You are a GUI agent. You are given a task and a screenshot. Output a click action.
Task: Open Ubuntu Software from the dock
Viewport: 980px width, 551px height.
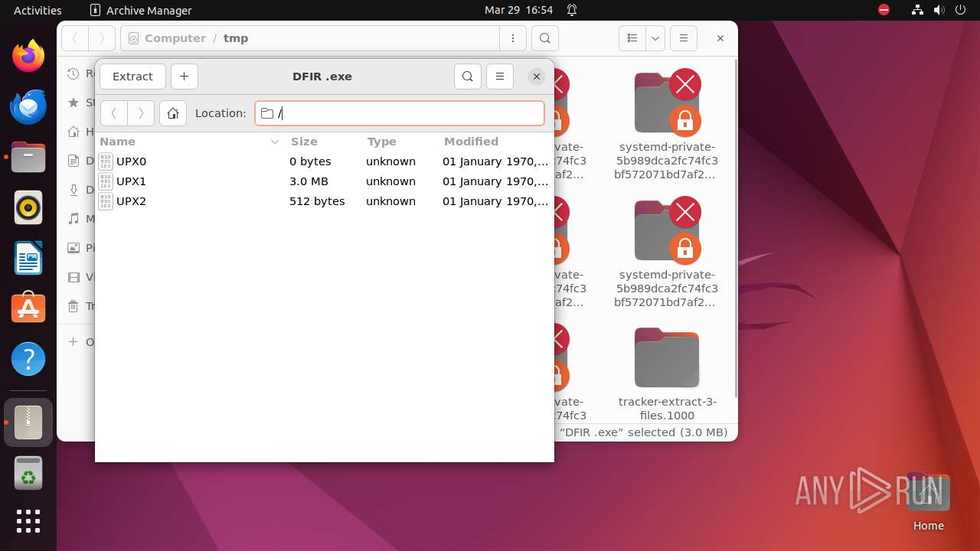(28, 308)
